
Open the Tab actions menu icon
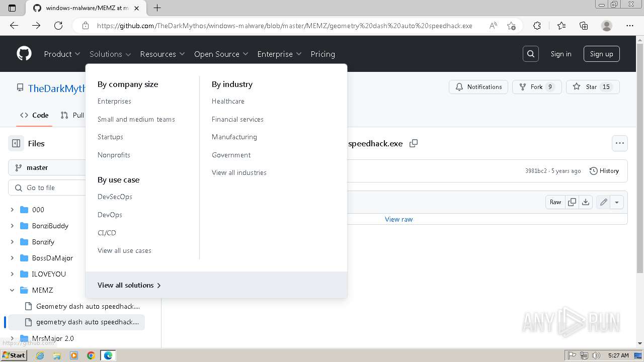coord(12,8)
